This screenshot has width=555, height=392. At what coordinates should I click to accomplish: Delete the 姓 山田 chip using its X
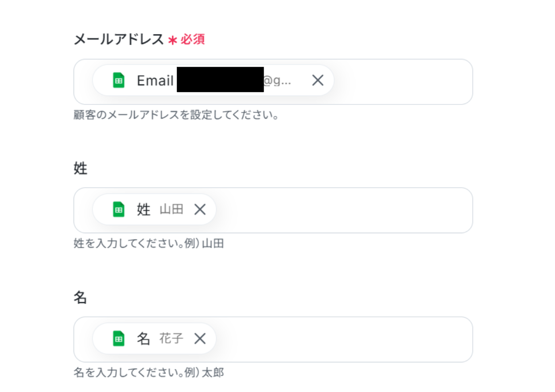pos(200,209)
